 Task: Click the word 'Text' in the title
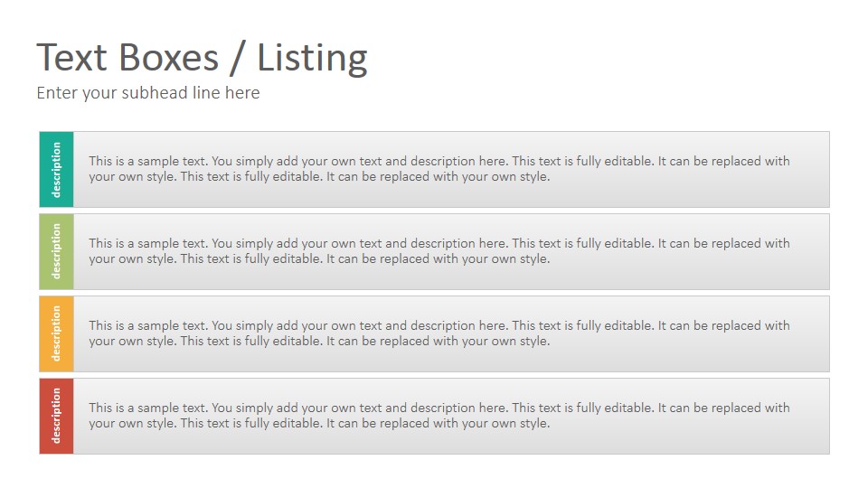(72, 58)
